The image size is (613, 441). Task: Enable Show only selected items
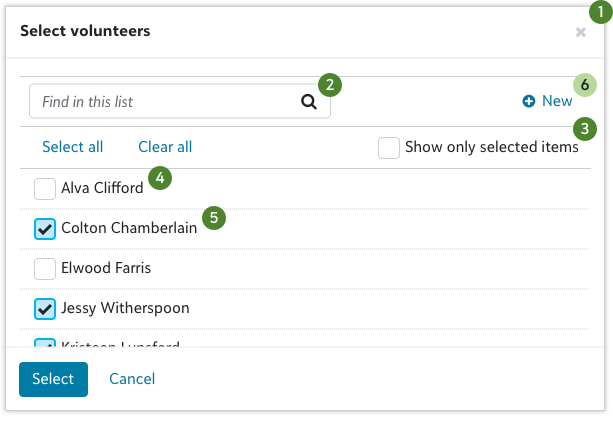tap(389, 147)
